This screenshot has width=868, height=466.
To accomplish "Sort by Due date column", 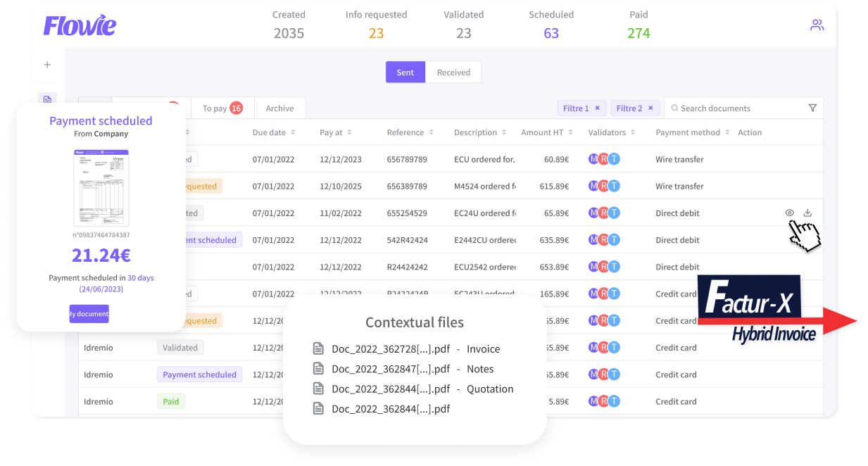I will click(274, 132).
